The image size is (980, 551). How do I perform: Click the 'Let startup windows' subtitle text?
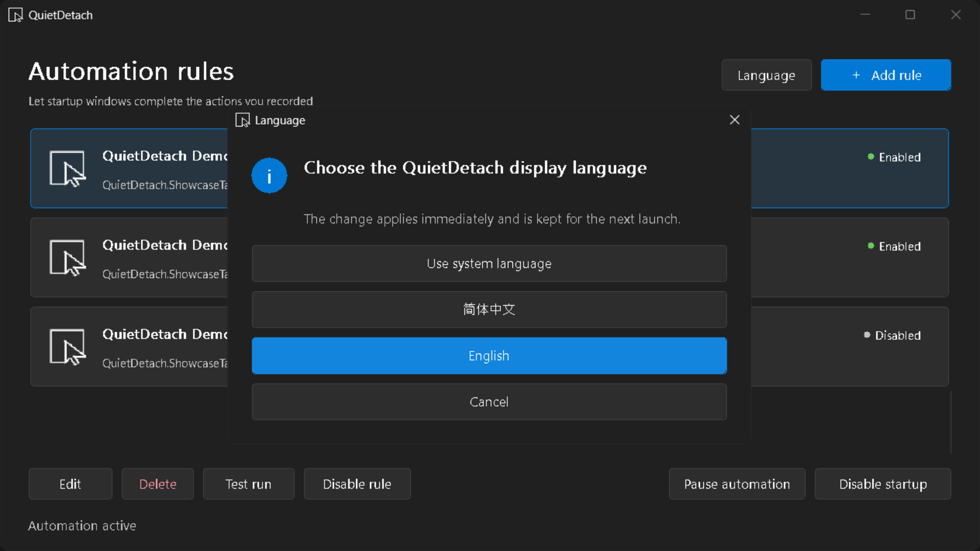click(x=170, y=101)
